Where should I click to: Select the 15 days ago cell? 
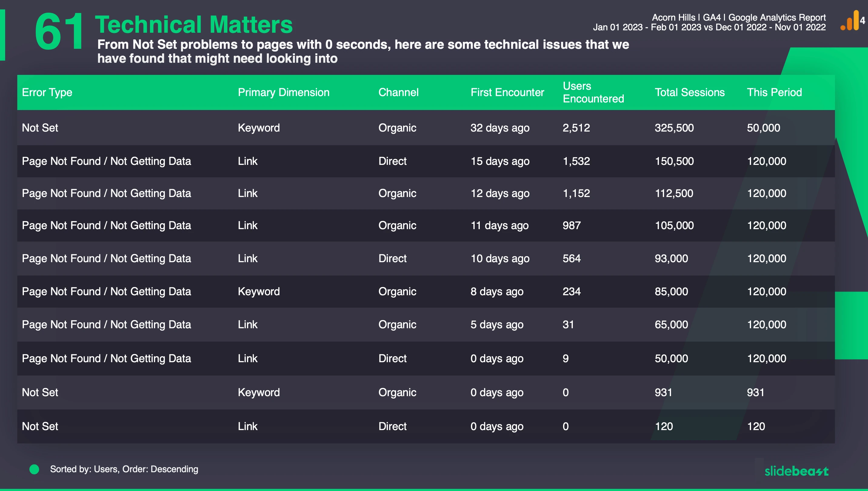point(500,161)
